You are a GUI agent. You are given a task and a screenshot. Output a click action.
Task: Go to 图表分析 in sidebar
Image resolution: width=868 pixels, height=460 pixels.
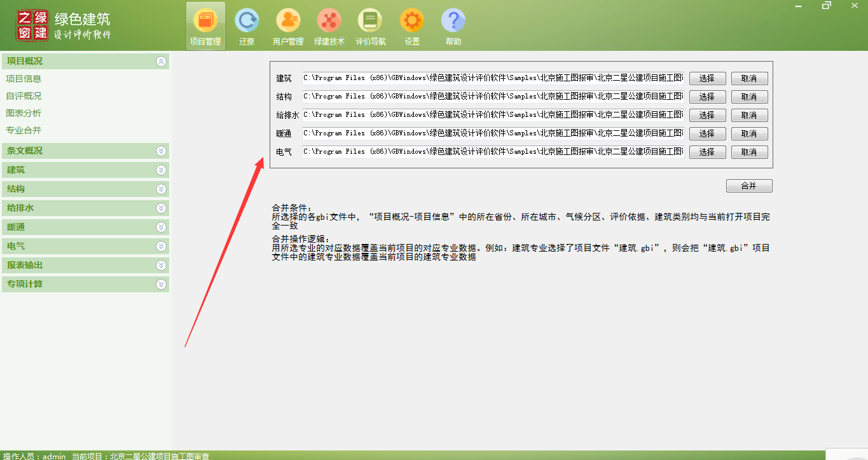pyautogui.click(x=24, y=113)
